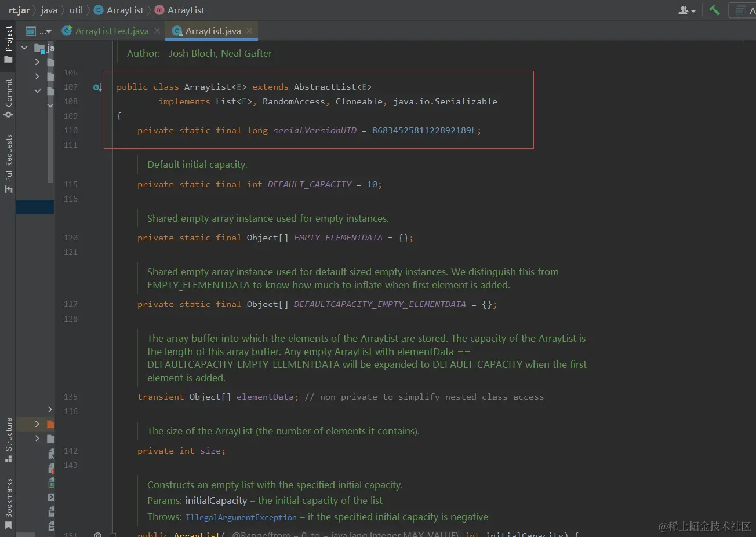Open the project view selector dropdown
The width and height of the screenshot is (756, 537).
click(x=39, y=31)
